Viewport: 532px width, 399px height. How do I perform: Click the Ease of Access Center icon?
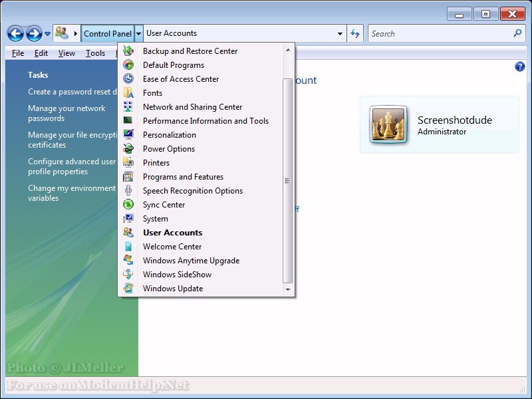(x=128, y=78)
